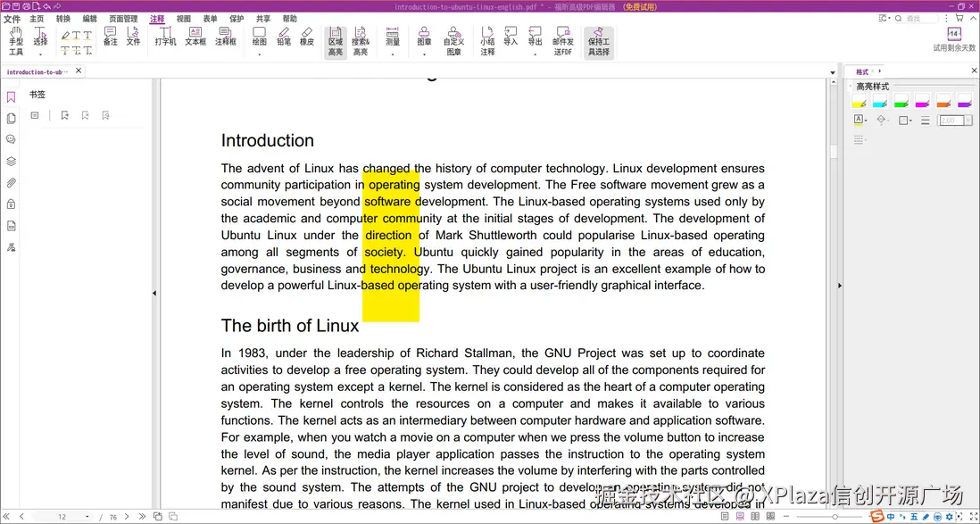This screenshot has height=524, width=980.
Task: Select the green highlight style swatch
Action: [901, 101]
